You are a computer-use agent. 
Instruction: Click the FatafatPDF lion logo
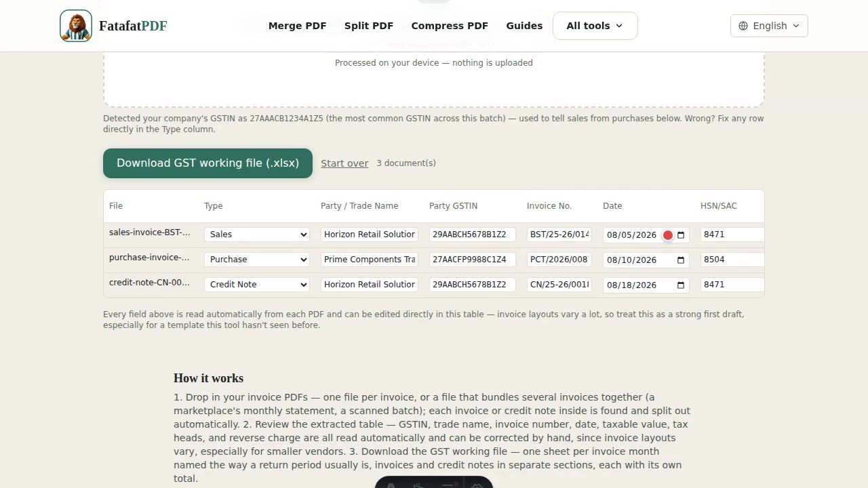[76, 26]
